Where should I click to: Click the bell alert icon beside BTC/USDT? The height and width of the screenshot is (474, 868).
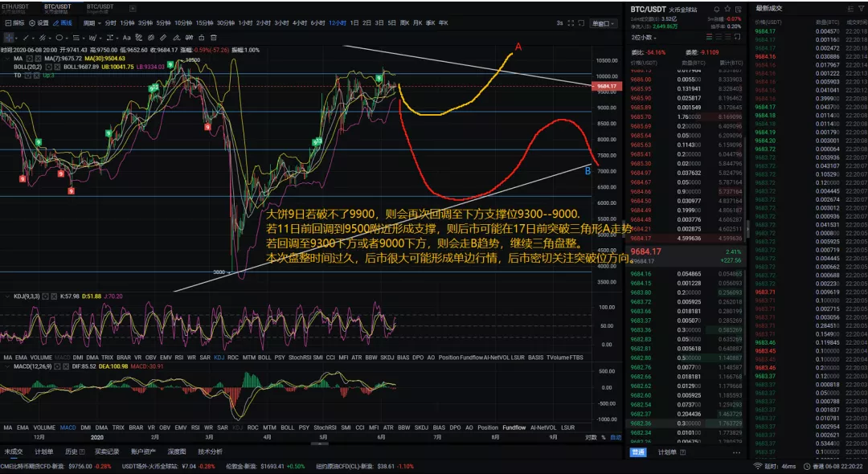(717, 9)
